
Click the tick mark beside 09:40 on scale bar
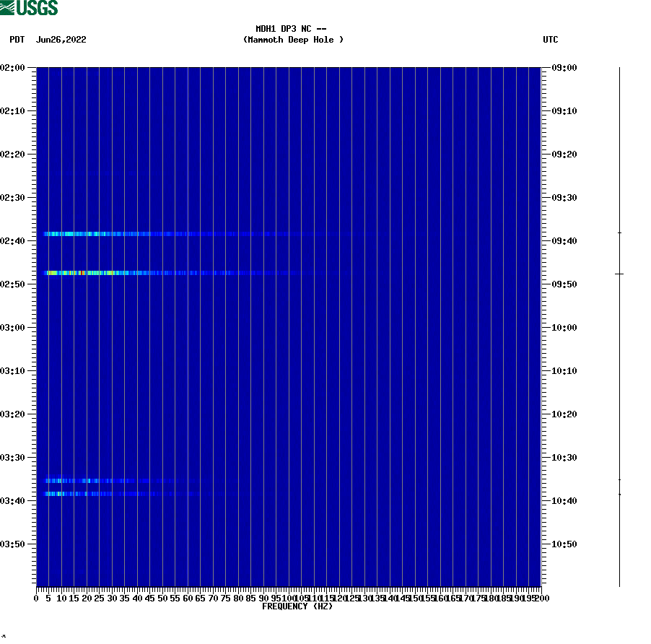pos(619,233)
